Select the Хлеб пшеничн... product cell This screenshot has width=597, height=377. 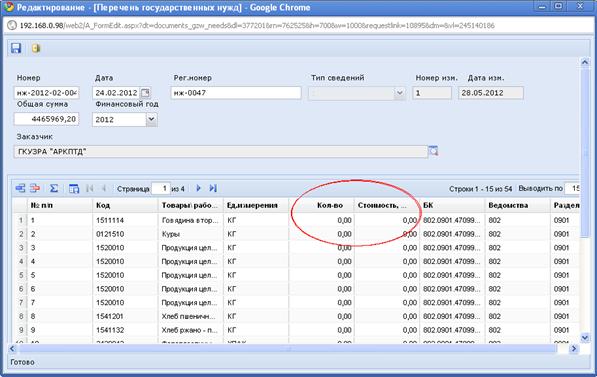pyautogui.click(x=190, y=316)
